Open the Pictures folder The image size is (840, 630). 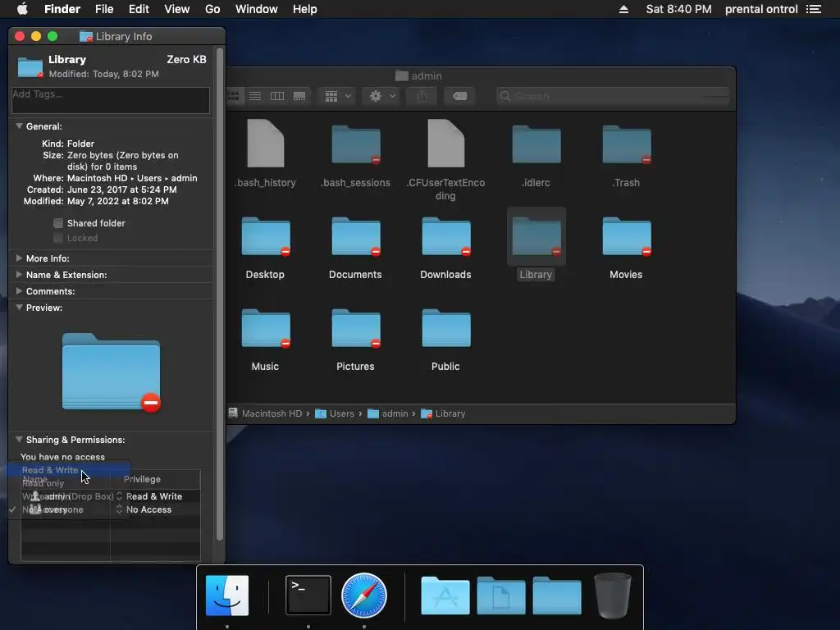[356, 329]
